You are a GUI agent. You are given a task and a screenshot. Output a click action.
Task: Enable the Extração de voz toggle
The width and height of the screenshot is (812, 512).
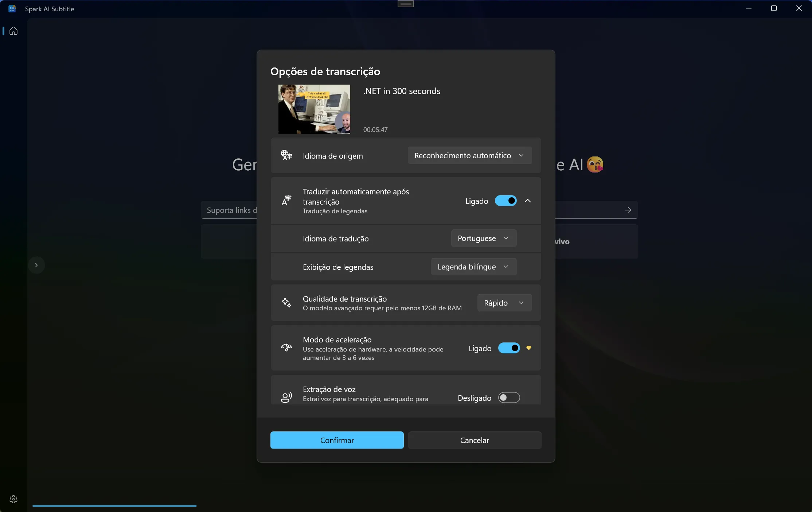pos(509,397)
